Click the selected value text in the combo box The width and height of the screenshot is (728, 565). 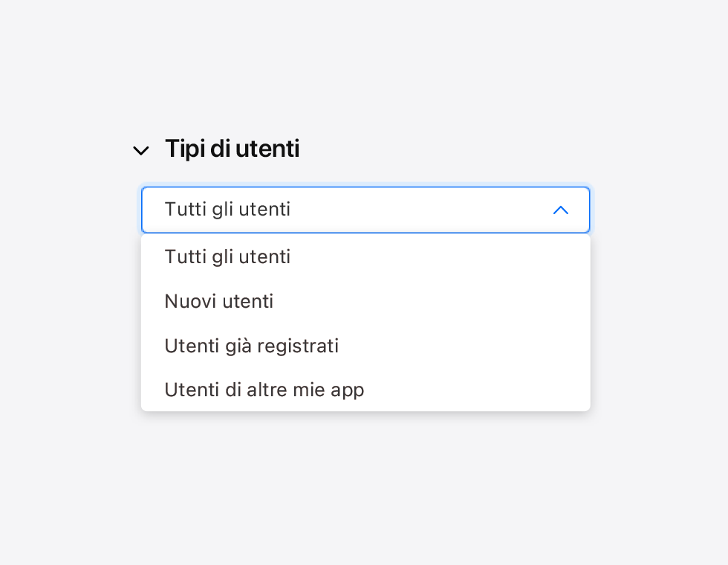227,210
